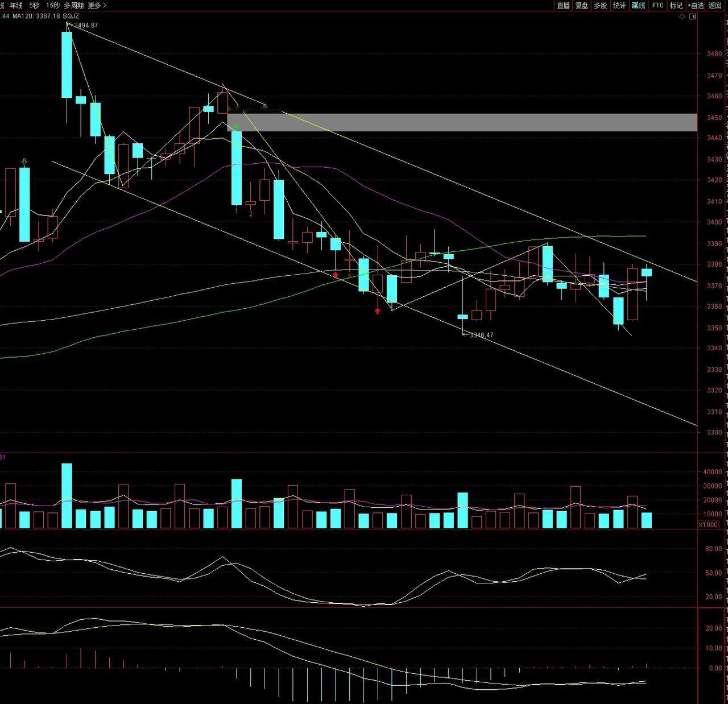Switch to the 年线 period tab
Image resolution: width=728 pixels, height=704 pixels.
16,5
